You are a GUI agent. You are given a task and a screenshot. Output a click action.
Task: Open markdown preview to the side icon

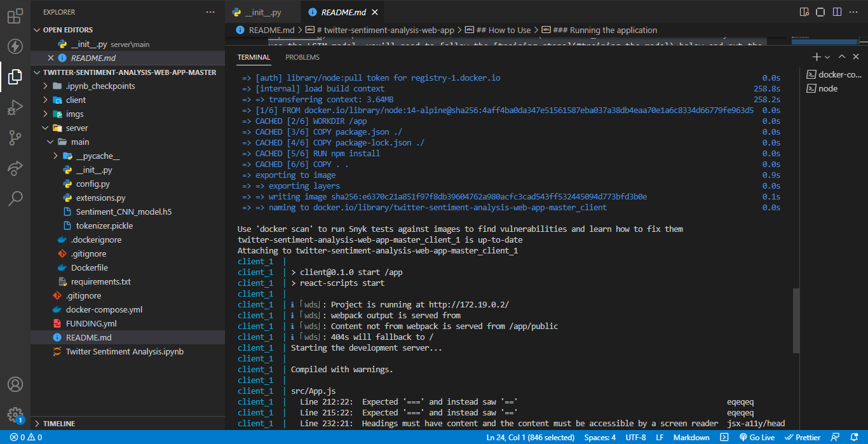coord(804,12)
